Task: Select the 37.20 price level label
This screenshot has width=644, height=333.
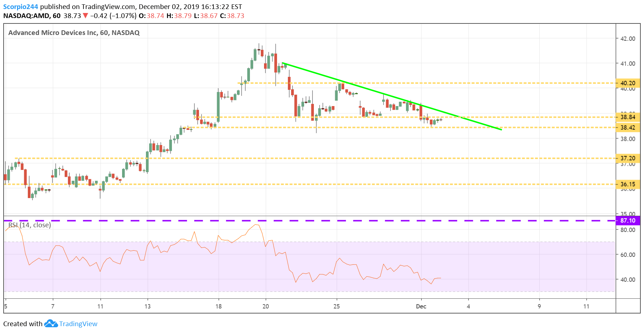Action: (x=628, y=158)
